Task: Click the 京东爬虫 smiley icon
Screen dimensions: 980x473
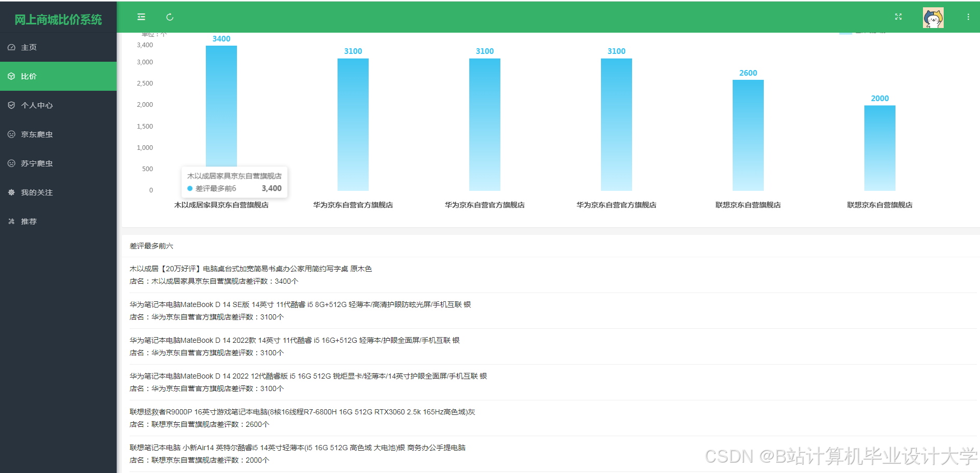Action: tap(11, 134)
